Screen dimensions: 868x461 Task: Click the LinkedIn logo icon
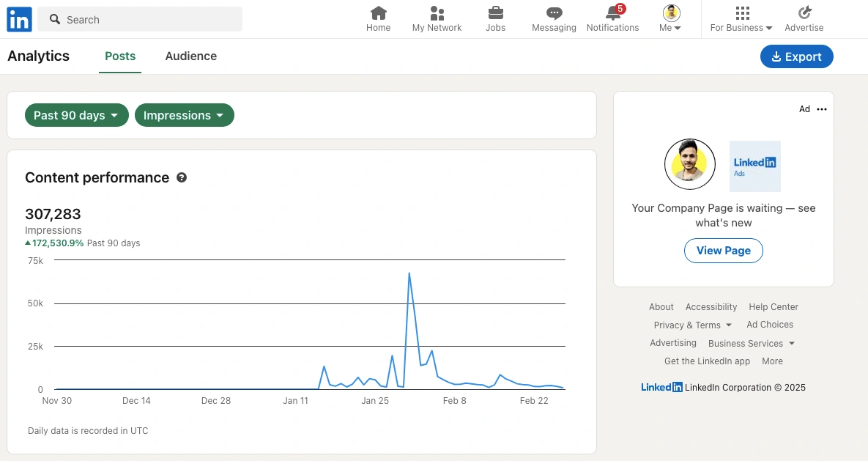19,20
